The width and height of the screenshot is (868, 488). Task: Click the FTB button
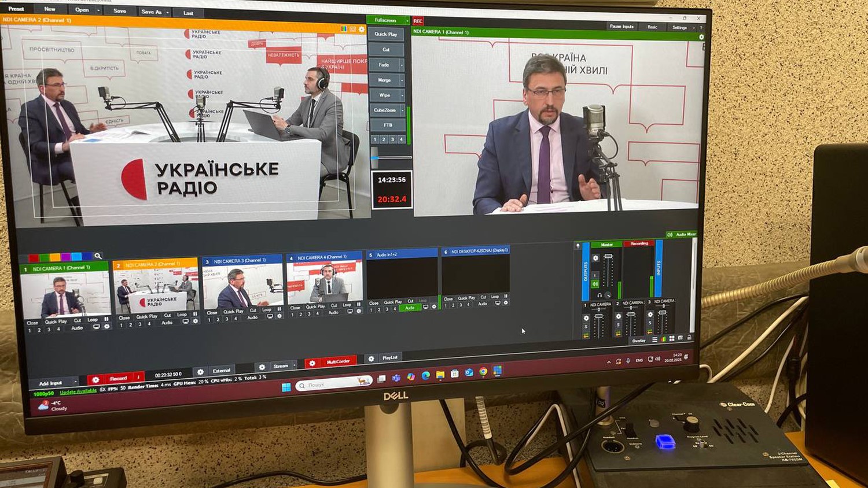point(388,125)
